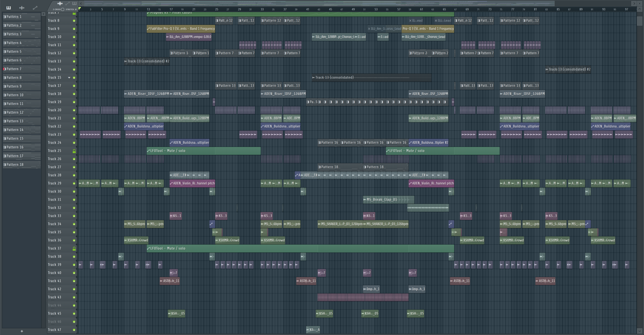Open the Pa..5 clip menu on Track 19
644x335 pixels.
(x=308, y=102)
